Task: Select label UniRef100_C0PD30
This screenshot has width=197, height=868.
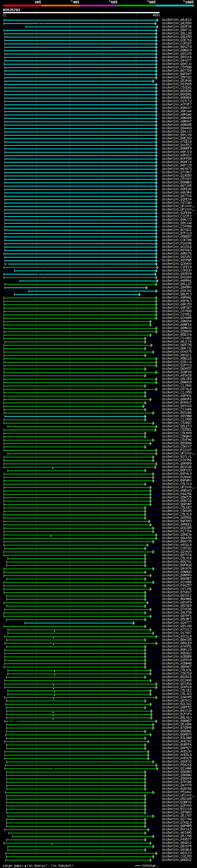Action: pyautogui.click(x=177, y=271)
